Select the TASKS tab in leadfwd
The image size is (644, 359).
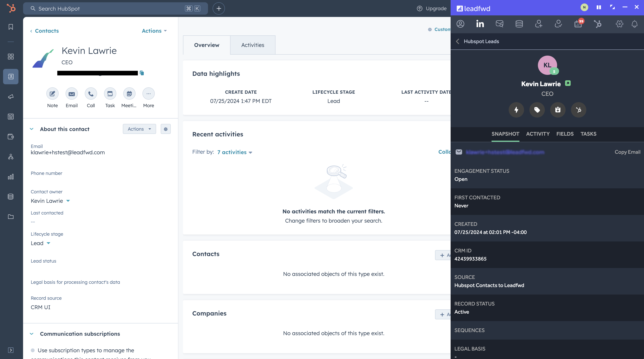588,134
